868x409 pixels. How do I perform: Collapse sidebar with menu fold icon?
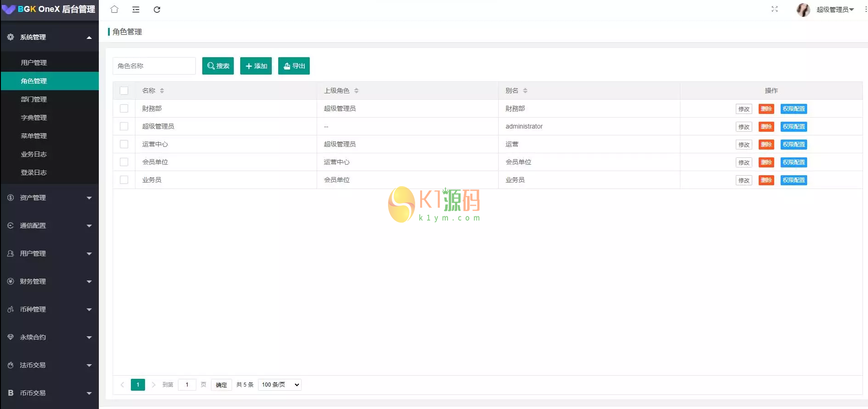click(136, 10)
